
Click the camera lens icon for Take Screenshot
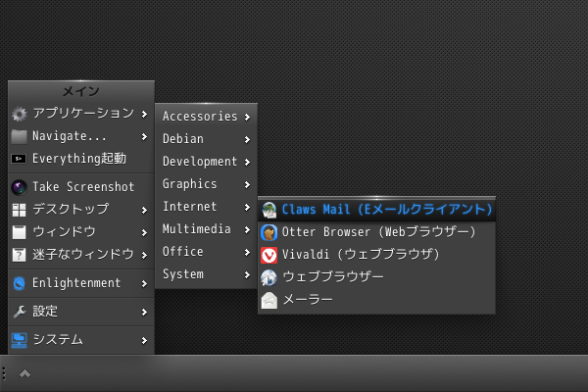click(x=20, y=187)
